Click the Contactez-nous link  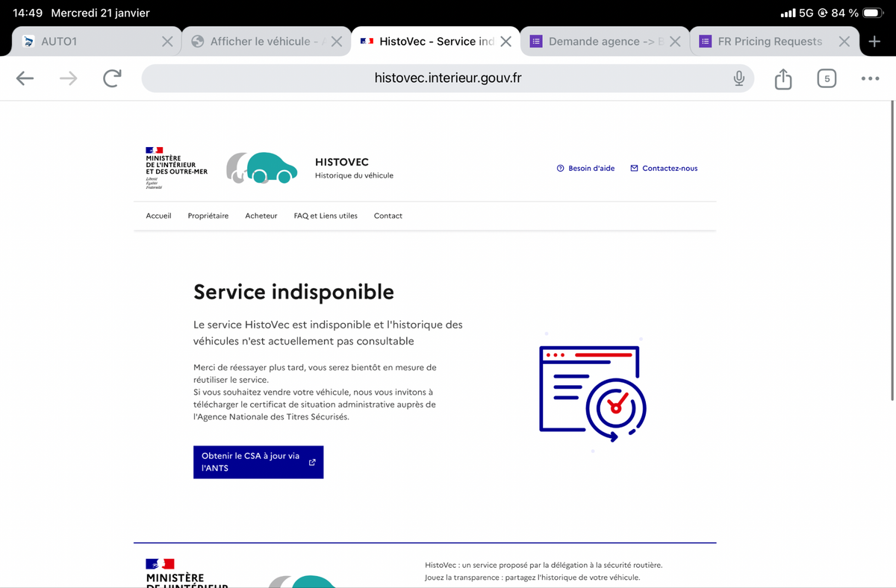[664, 169]
